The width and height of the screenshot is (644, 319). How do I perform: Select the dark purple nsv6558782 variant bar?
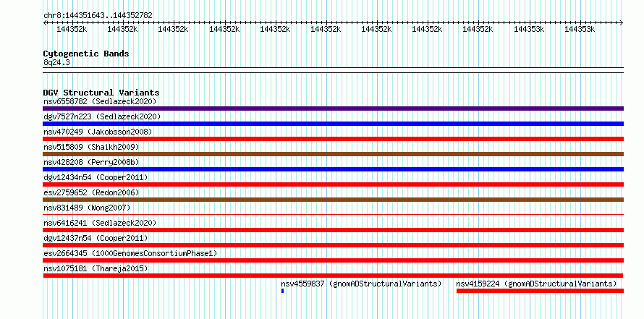[333, 109]
